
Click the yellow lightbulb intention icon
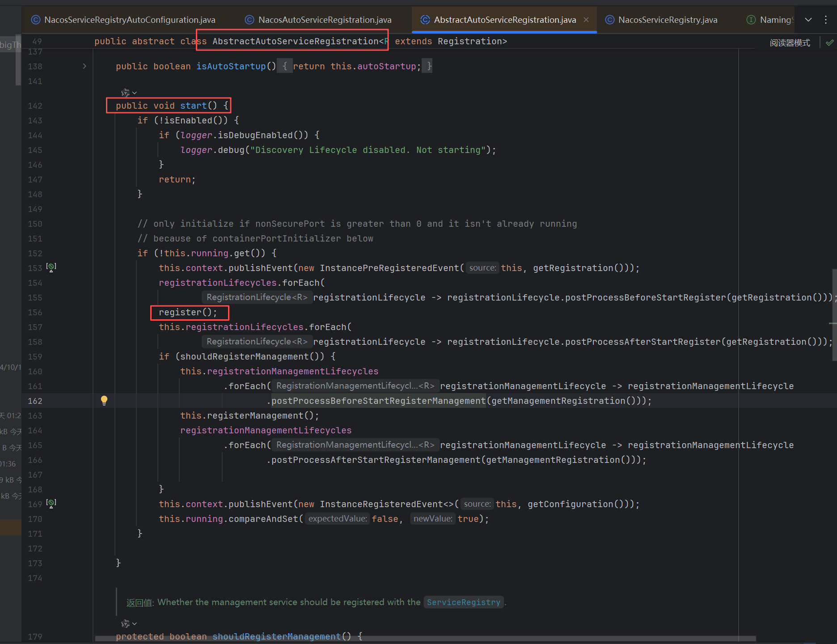tap(104, 400)
